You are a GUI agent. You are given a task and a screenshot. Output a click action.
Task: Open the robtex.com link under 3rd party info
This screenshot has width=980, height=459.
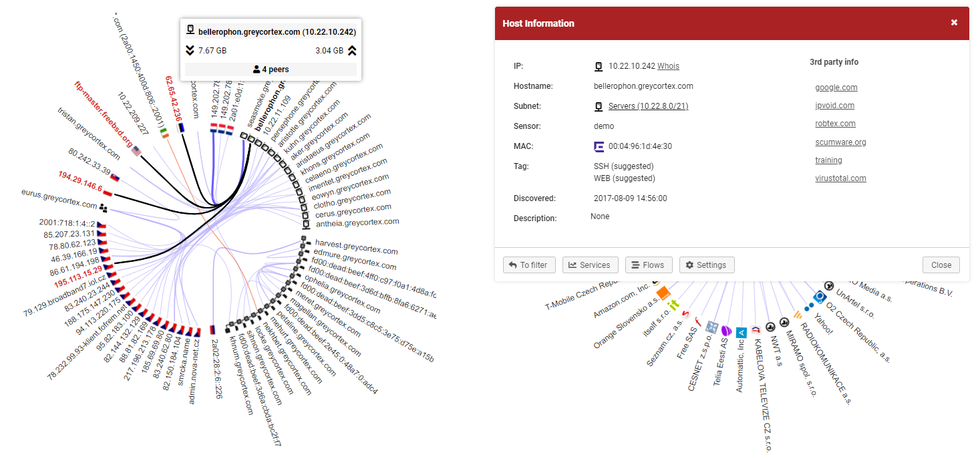(835, 123)
